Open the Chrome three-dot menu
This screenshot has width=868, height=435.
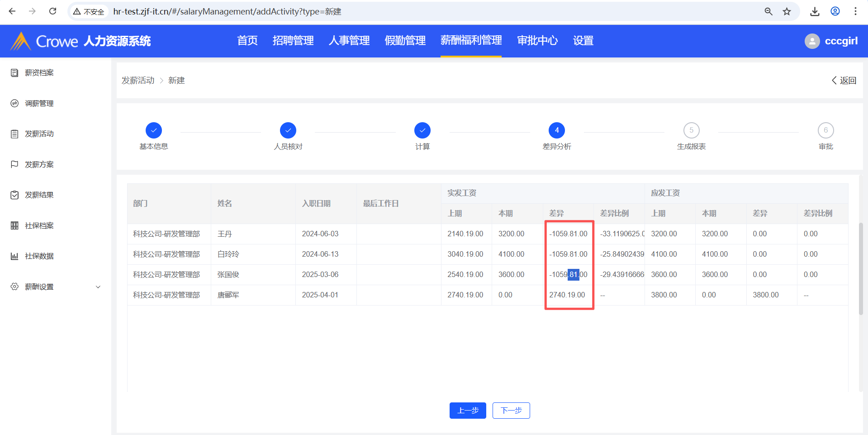click(855, 11)
